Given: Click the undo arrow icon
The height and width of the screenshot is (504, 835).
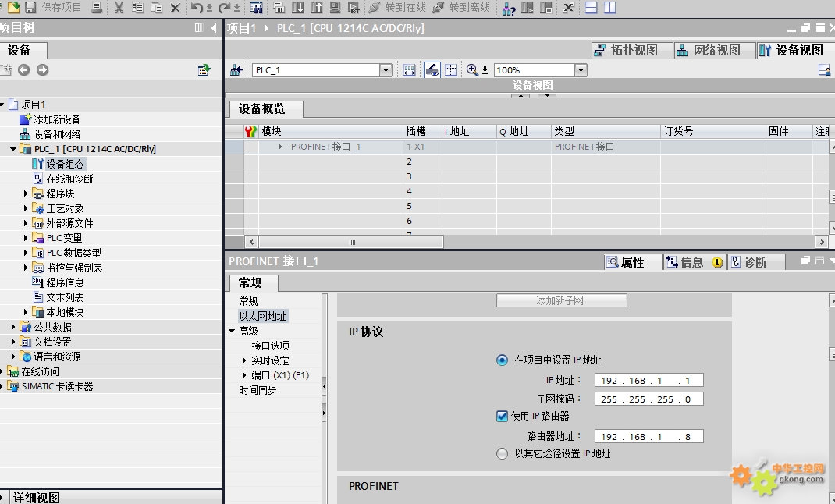Looking at the screenshot, I should pos(197,8).
